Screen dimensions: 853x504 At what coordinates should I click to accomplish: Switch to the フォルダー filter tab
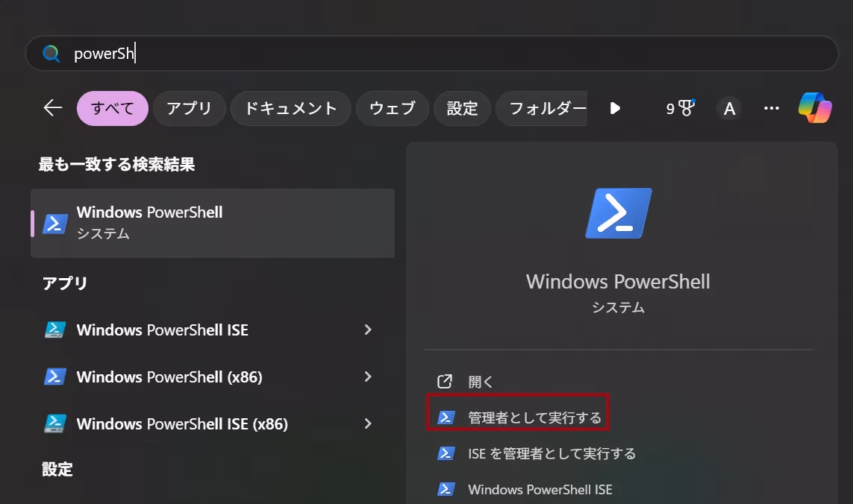pyautogui.click(x=542, y=108)
